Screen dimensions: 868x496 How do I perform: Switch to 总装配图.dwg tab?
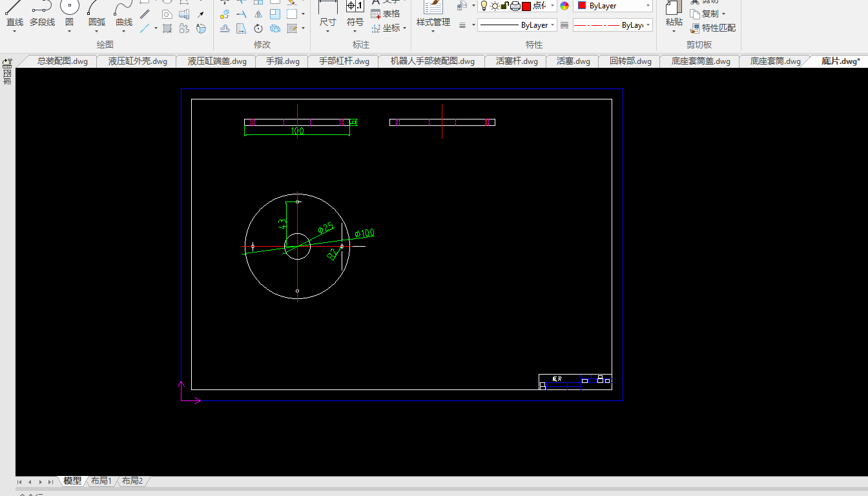click(62, 61)
